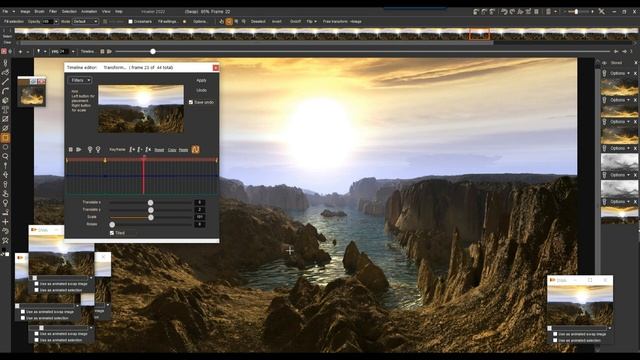This screenshot has height=360, width=640.
Task: Open the Brush menu
Action: (40, 11)
